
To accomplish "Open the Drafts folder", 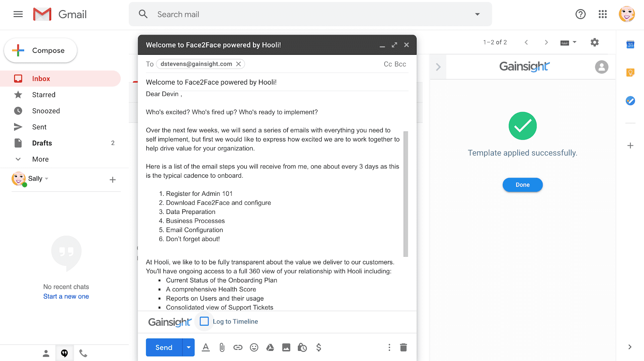I will point(42,143).
